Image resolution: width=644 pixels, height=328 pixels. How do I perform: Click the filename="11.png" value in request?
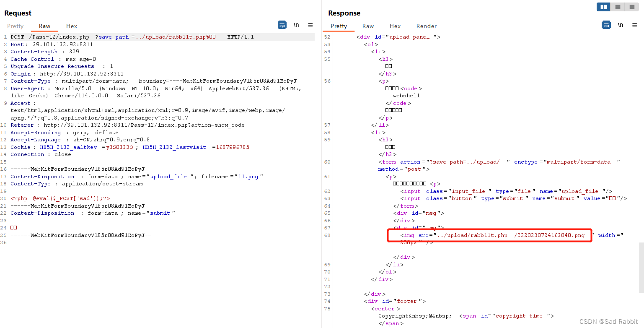tap(232, 177)
